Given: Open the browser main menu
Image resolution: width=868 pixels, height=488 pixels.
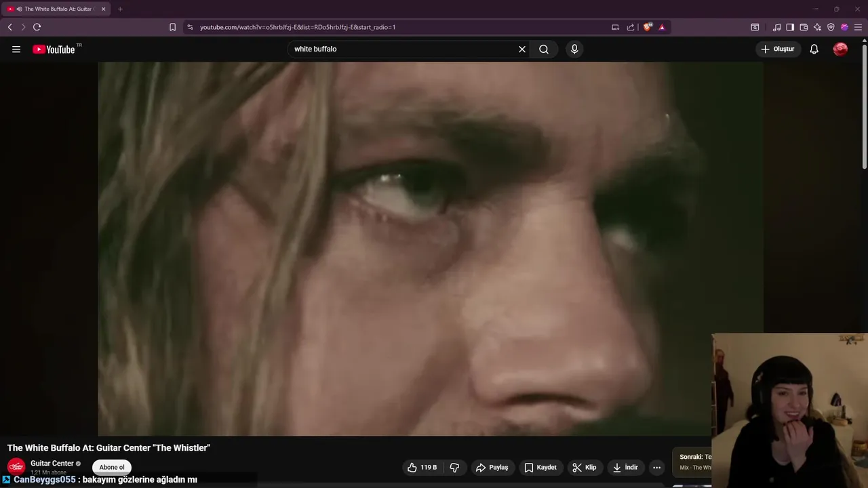Looking at the screenshot, I should [858, 27].
